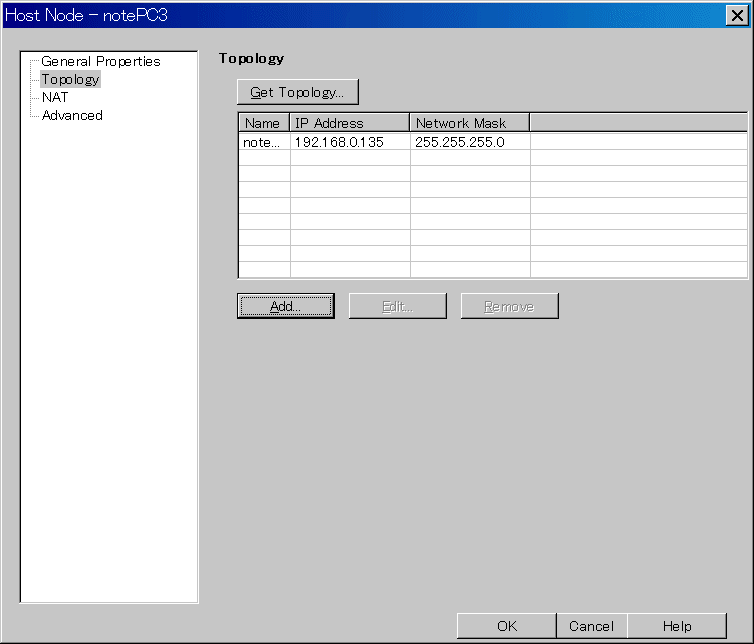
Task: Click the blank column header after Network Mask
Action: 638,123
